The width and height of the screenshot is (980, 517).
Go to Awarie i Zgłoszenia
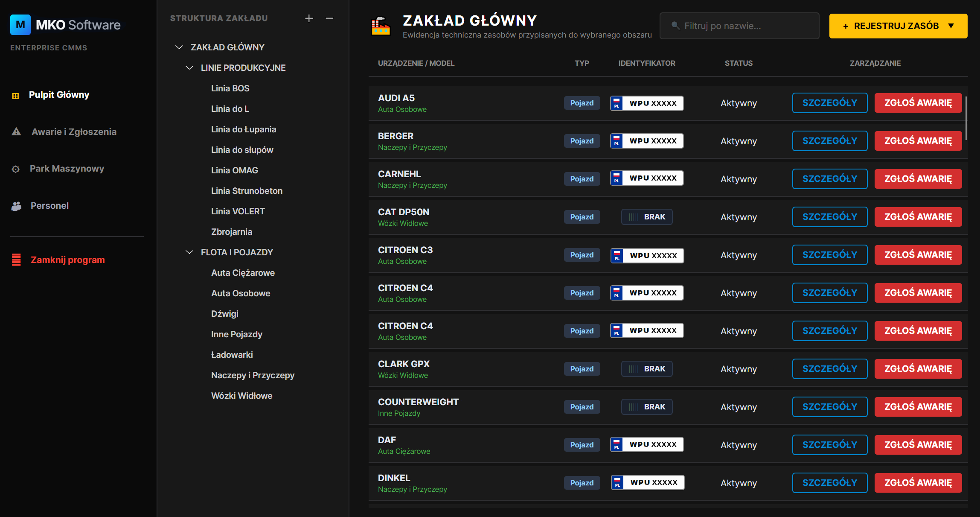click(x=74, y=131)
